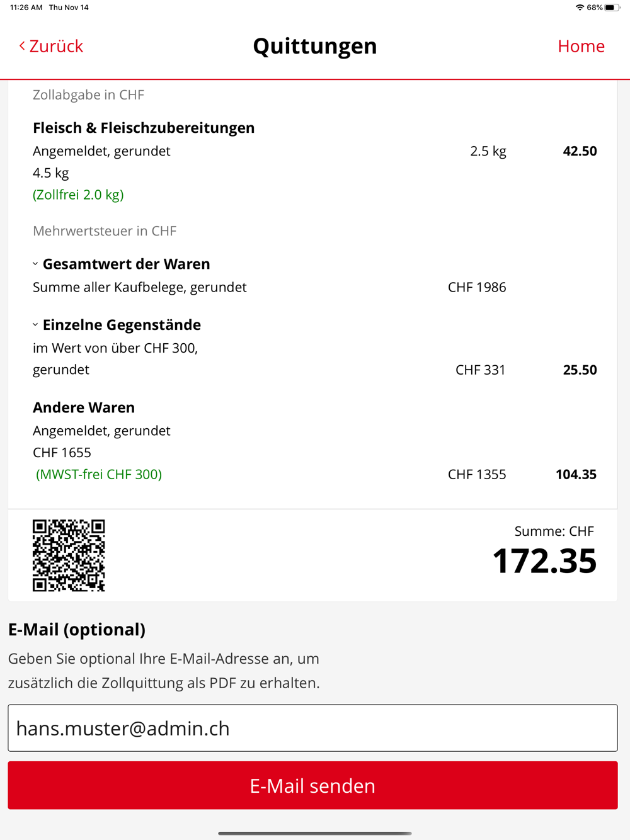Tap the clock time in status bar
Viewport: 630px width, 840px height.
pyautogui.click(x=26, y=8)
